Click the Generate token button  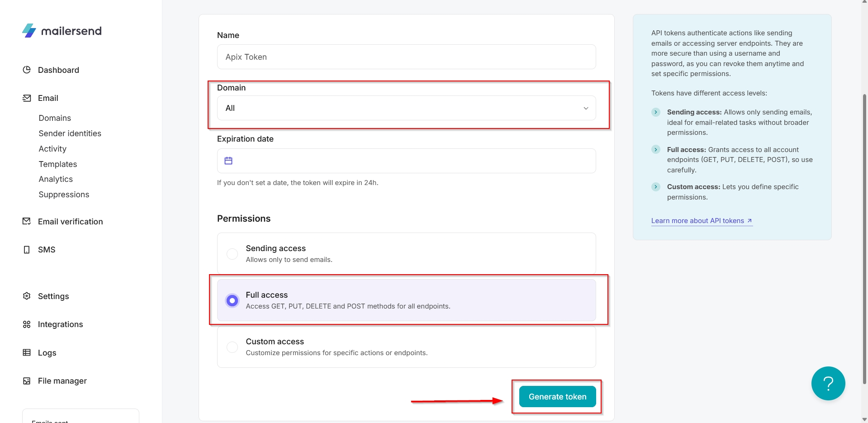click(557, 397)
